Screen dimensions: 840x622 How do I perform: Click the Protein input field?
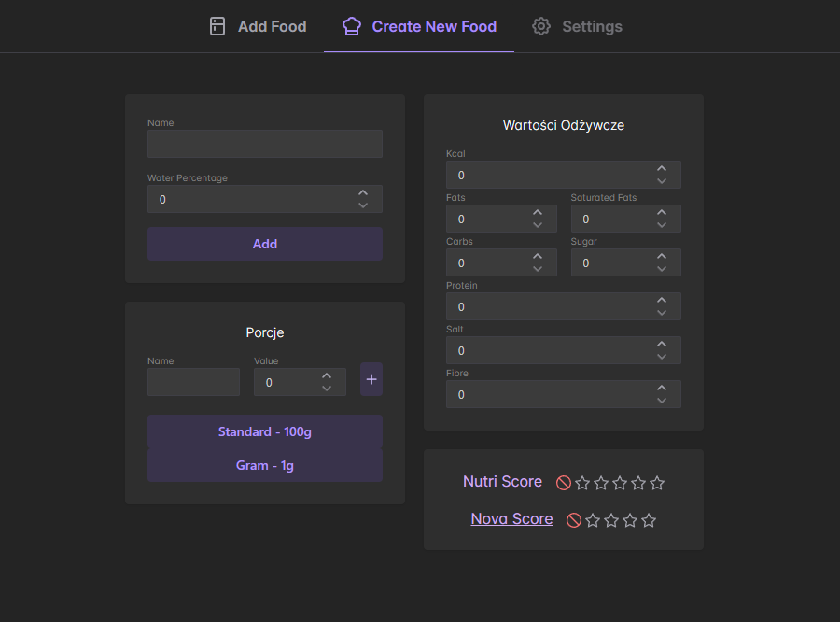click(564, 306)
